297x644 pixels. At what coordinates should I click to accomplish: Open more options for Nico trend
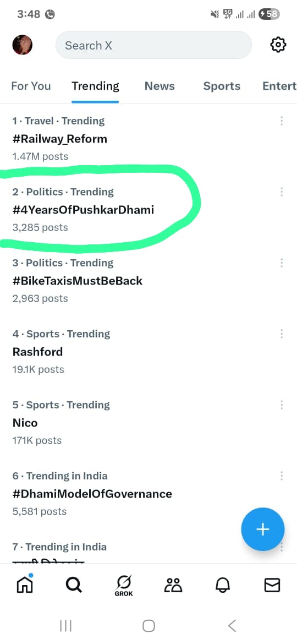[x=282, y=405]
